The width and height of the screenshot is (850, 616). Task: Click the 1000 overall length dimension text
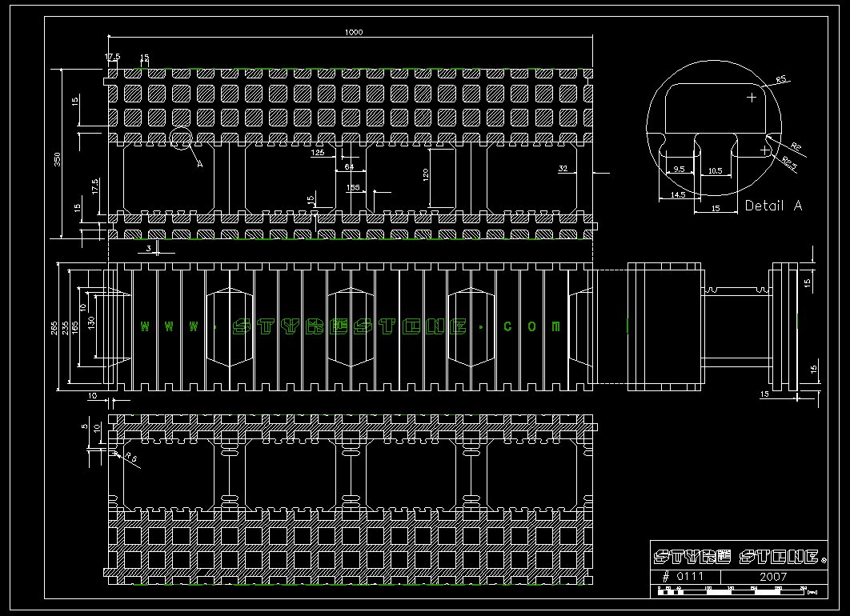pyautogui.click(x=354, y=32)
